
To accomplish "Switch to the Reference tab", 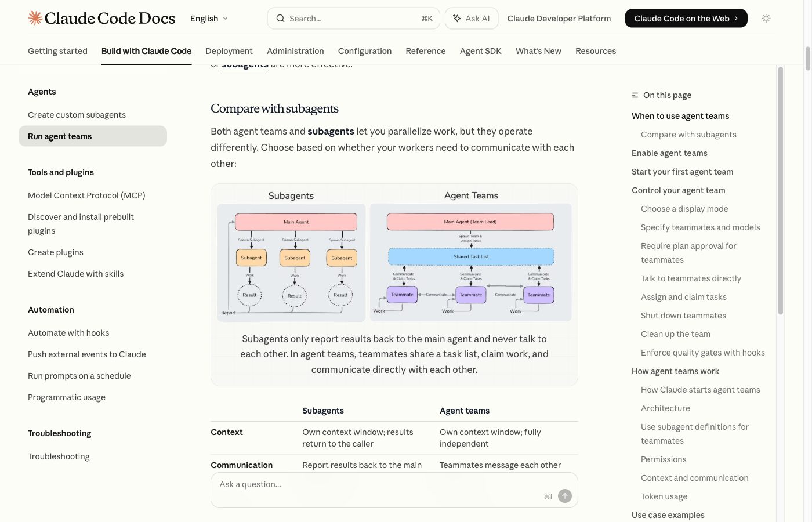I will 426,51.
